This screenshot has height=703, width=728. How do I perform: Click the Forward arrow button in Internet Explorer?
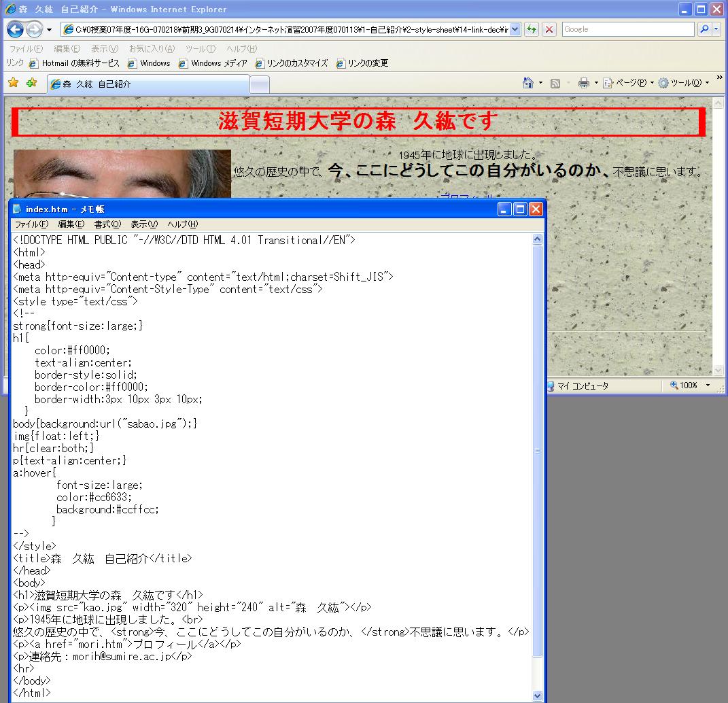[34, 30]
